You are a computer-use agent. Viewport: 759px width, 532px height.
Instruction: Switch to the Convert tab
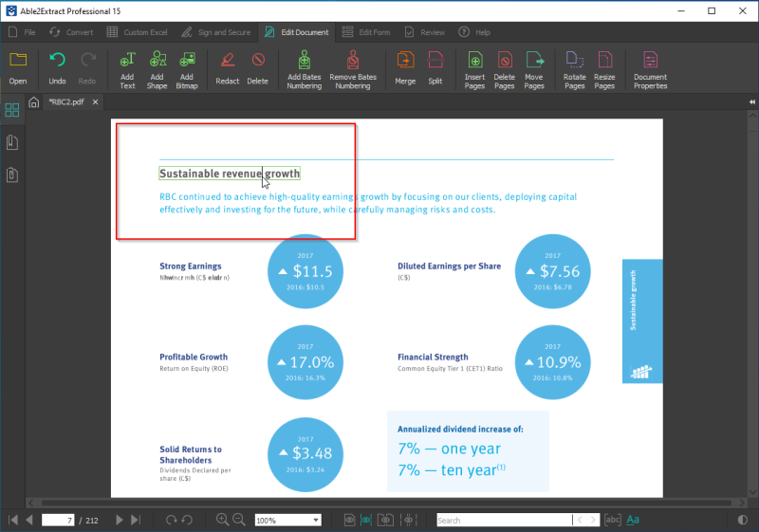tap(71, 32)
